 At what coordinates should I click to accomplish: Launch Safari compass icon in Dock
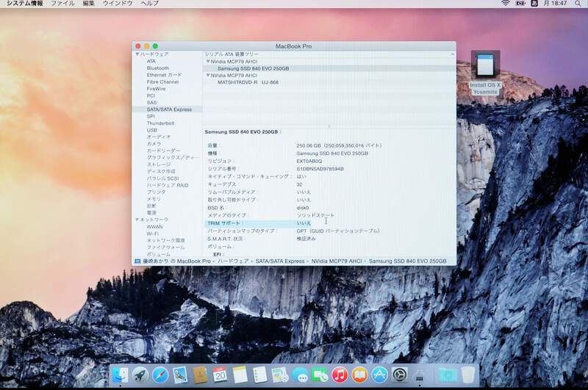pyautogui.click(x=160, y=375)
